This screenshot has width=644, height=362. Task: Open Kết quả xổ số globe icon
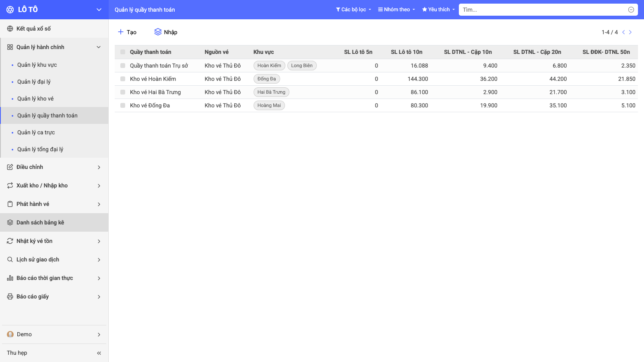[x=10, y=29]
